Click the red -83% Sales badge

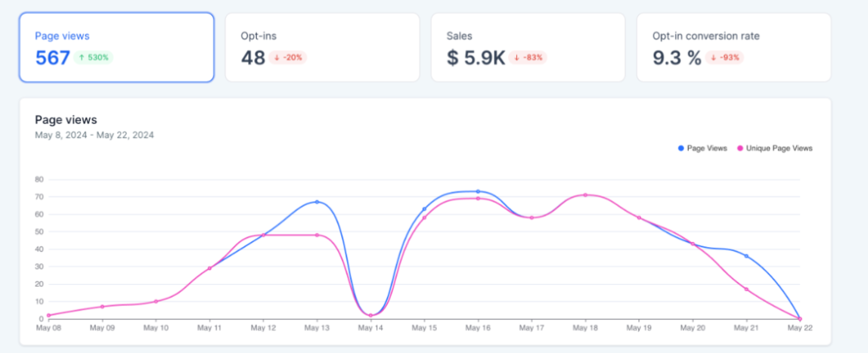click(x=528, y=57)
